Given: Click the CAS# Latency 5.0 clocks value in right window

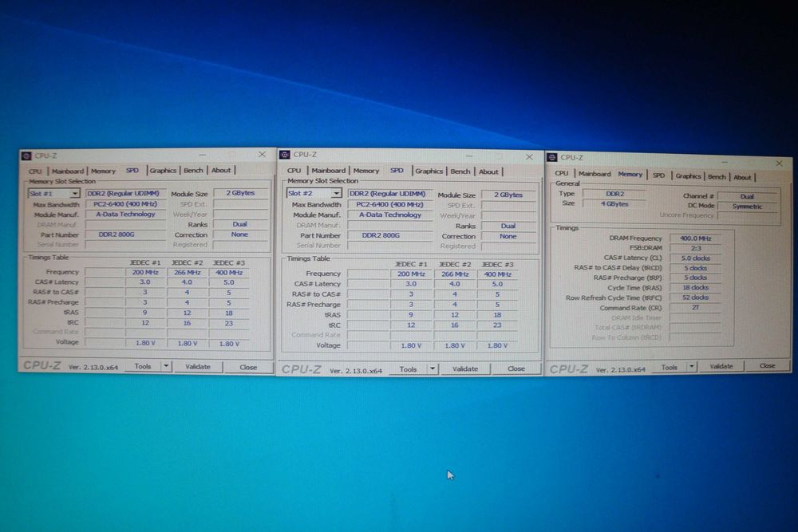Looking at the screenshot, I should [695, 258].
